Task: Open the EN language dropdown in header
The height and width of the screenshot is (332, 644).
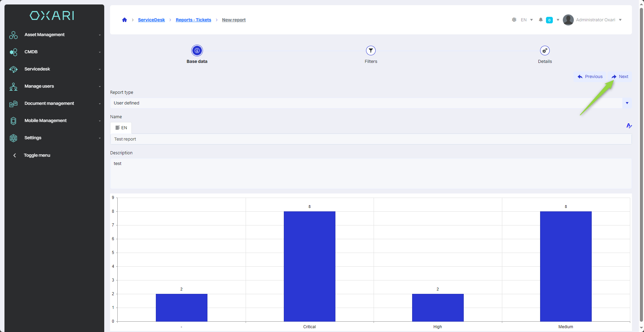Action: [527, 20]
